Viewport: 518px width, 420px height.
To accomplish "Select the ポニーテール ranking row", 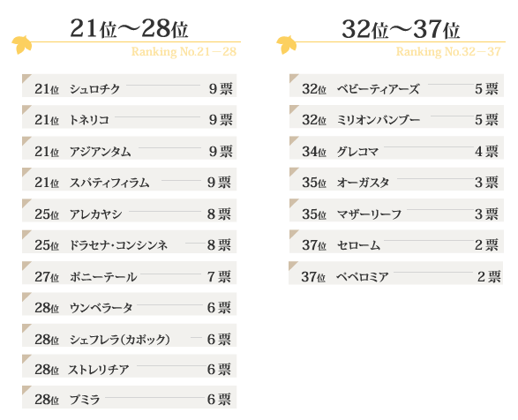I will [129, 273].
